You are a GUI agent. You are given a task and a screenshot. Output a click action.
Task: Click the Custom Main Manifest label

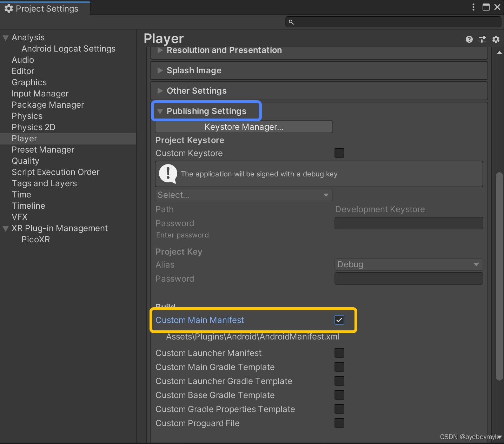point(200,320)
